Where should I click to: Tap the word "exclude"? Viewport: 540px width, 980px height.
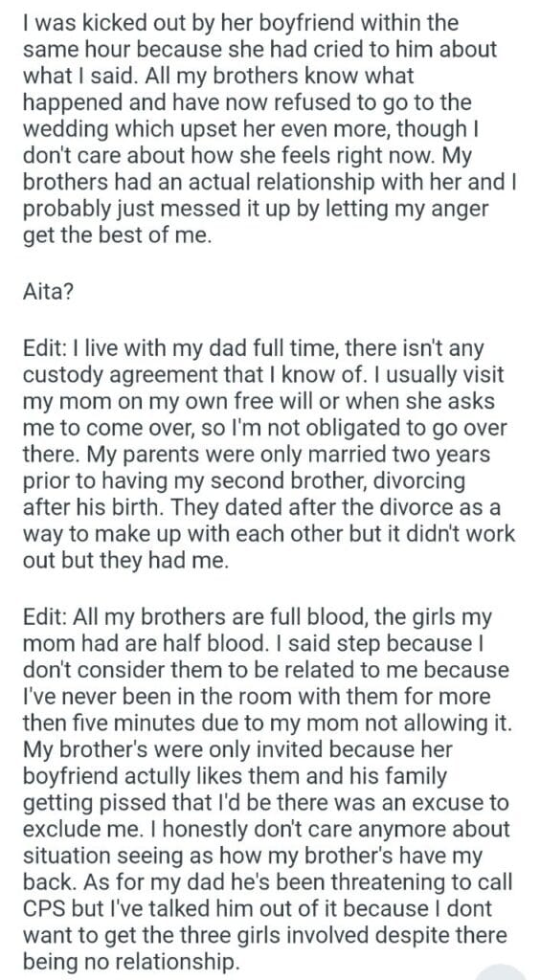59,829
